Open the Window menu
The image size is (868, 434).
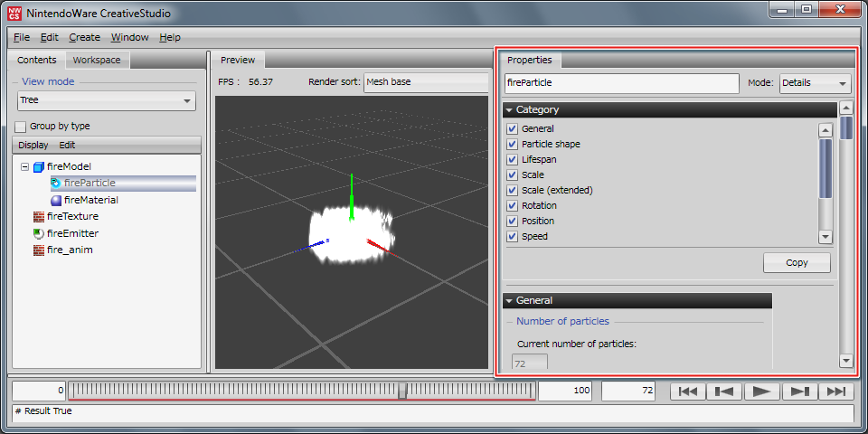(129, 38)
